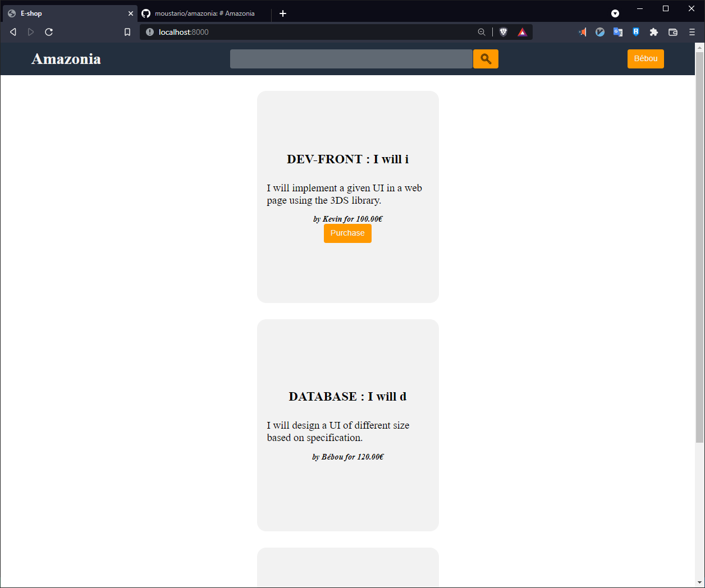
Task: Click the blue circular pen extension icon
Action: coord(600,32)
